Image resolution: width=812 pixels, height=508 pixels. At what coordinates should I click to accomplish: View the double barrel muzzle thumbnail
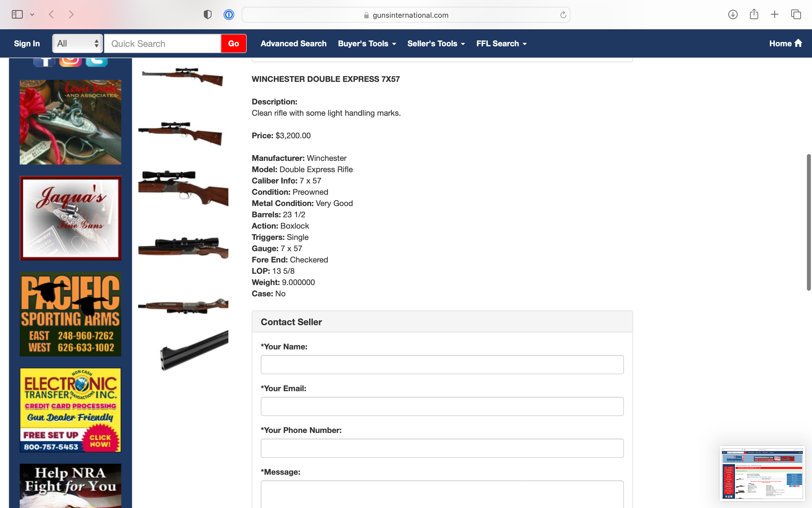pos(194,351)
